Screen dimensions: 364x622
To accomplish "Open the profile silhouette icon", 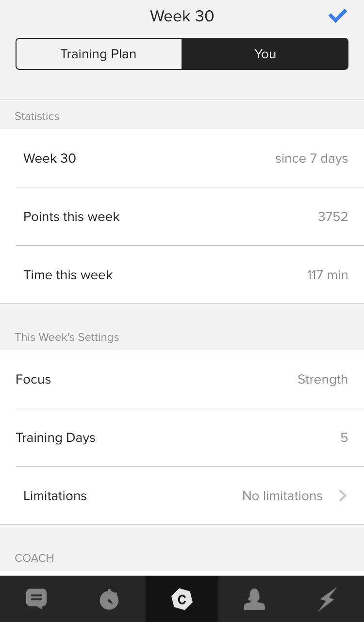I will click(254, 599).
